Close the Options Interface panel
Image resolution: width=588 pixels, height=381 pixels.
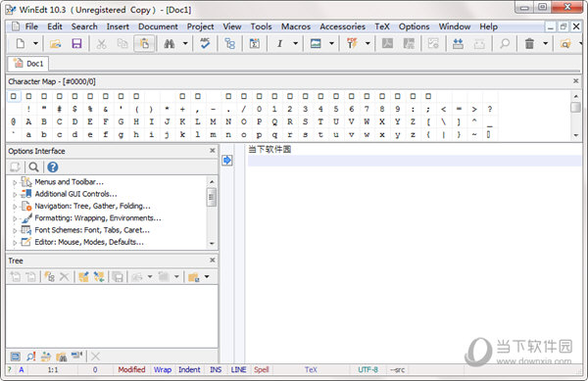[x=213, y=151]
